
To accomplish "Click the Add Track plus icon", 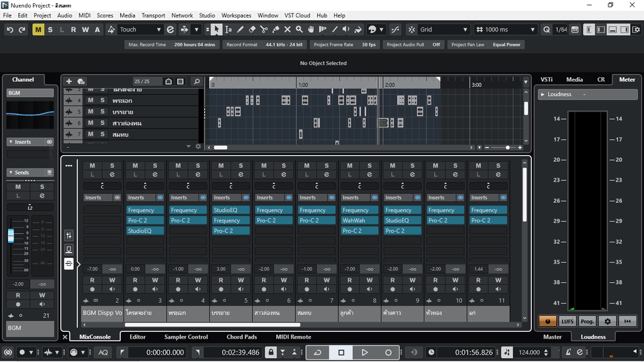I will 69,81.
